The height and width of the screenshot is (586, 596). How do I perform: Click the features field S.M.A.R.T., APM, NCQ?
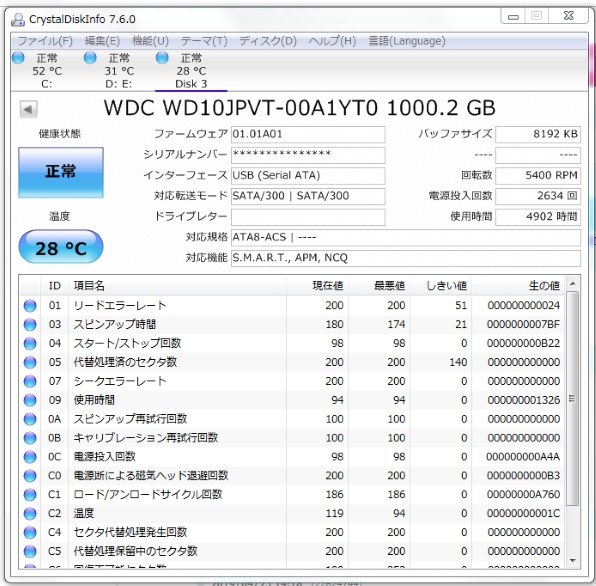pos(406,258)
